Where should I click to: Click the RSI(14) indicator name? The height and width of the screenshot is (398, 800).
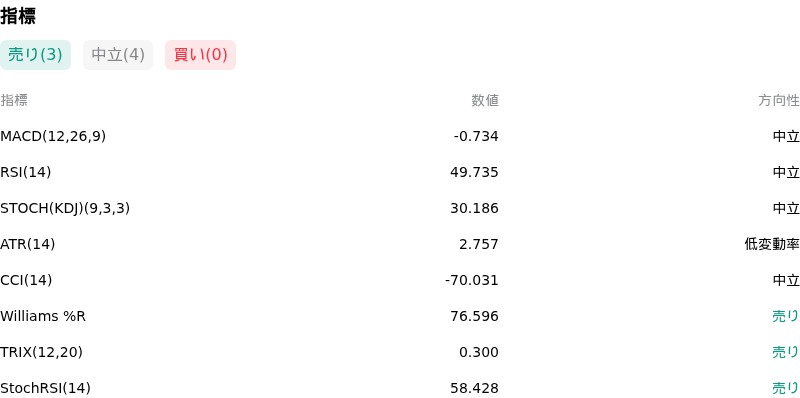[x=26, y=173]
